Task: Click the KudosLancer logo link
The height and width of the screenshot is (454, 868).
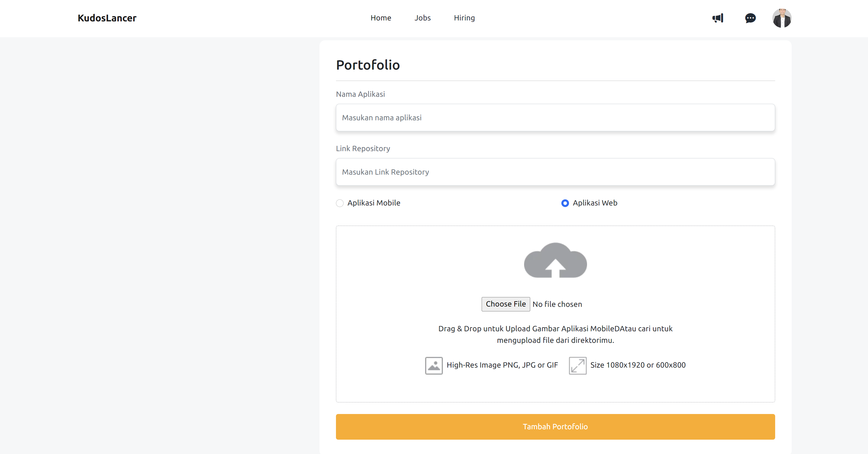Action: click(x=107, y=18)
